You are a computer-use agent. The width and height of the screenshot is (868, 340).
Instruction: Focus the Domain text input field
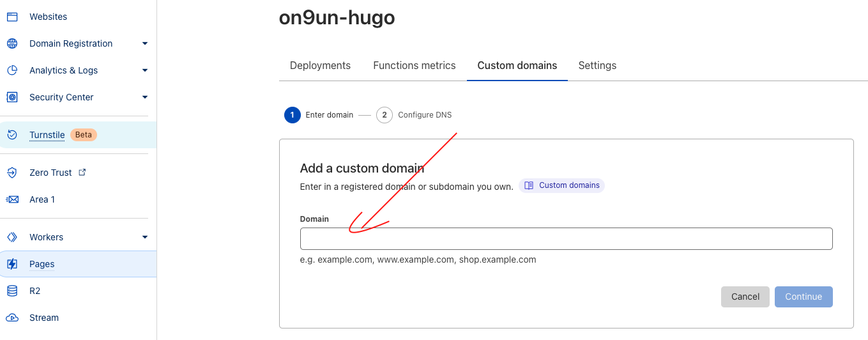coord(566,238)
